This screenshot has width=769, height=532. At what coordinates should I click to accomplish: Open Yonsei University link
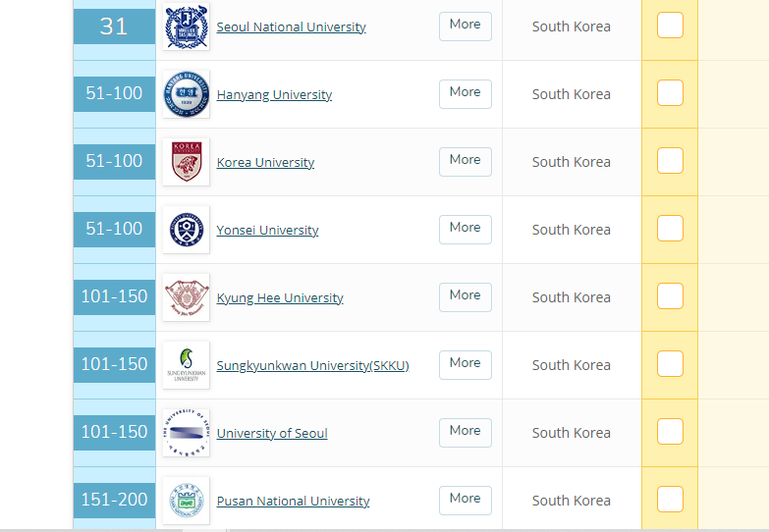[267, 230]
